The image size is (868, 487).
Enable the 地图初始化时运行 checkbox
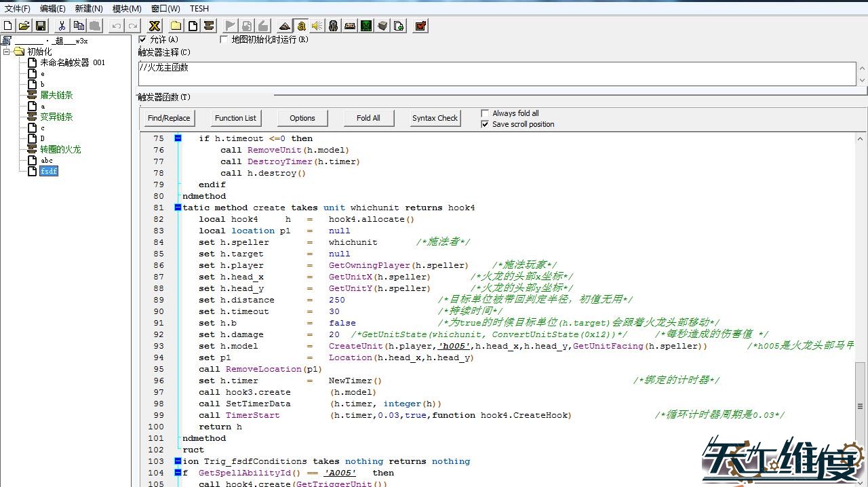coord(224,39)
